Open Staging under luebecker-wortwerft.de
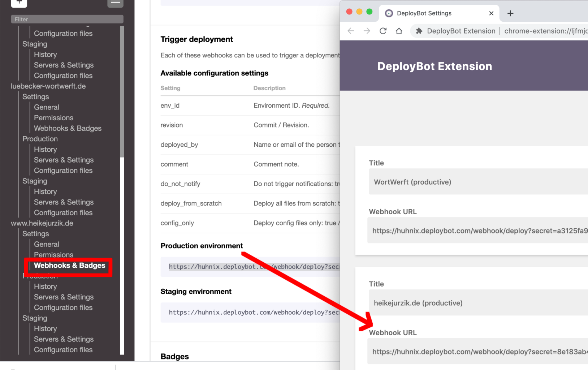Screen dimensions: 588x370 (x=35, y=181)
